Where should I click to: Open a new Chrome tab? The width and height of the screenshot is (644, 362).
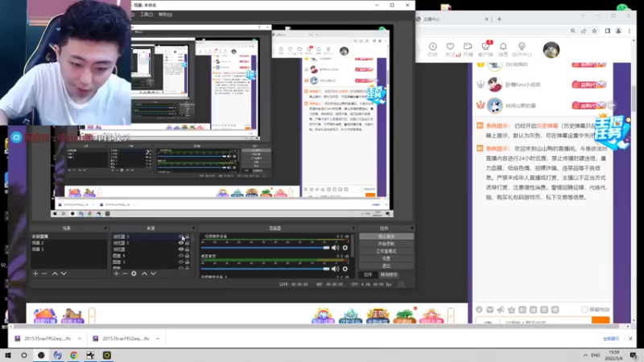tap(499, 19)
